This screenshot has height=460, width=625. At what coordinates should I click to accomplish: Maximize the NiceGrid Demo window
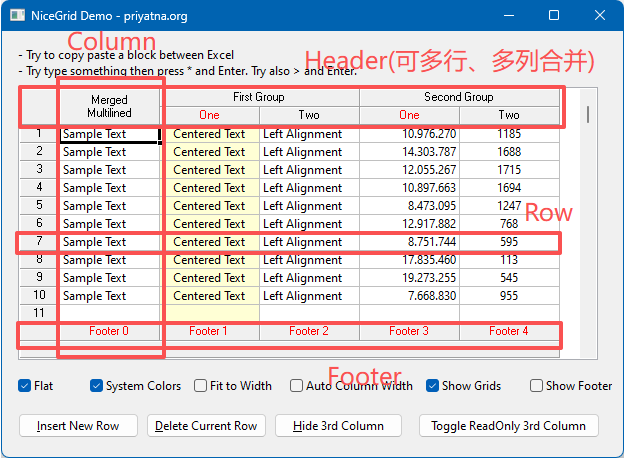click(x=554, y=16)
